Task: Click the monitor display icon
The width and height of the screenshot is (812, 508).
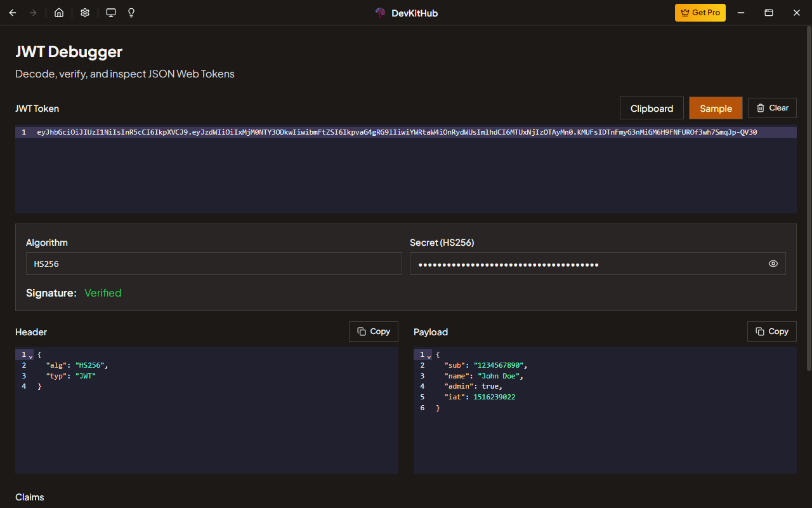Action: coord(111,13)
